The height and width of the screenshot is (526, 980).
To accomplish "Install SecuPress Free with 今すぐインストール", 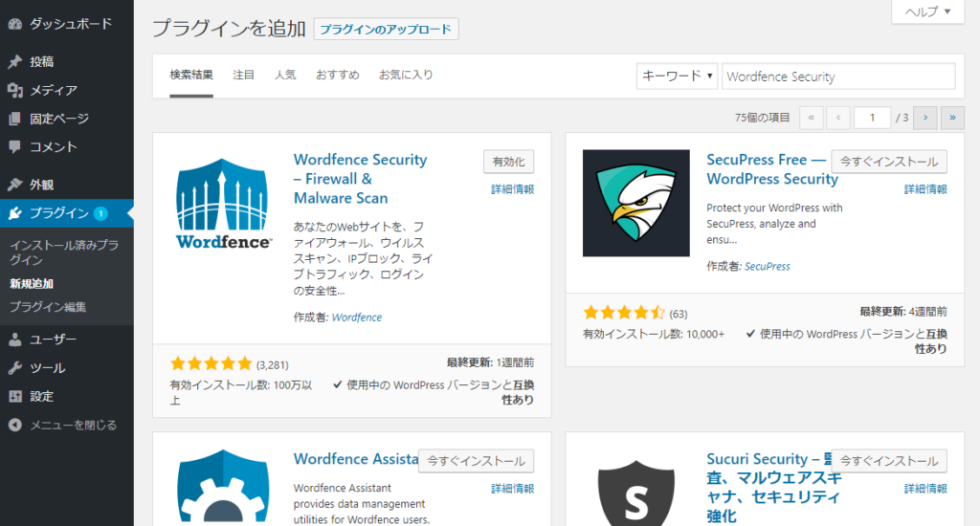I will point(889,162).
